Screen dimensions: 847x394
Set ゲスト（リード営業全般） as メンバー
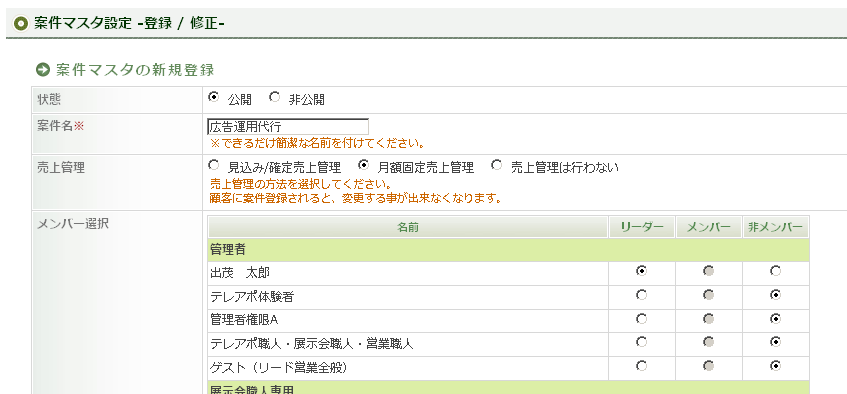(x=708, y=366)
